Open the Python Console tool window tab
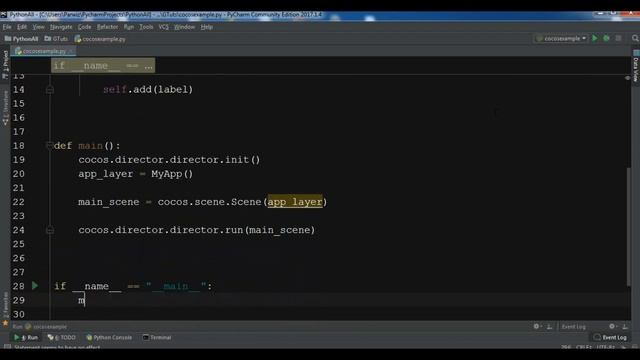 point(109,338)
